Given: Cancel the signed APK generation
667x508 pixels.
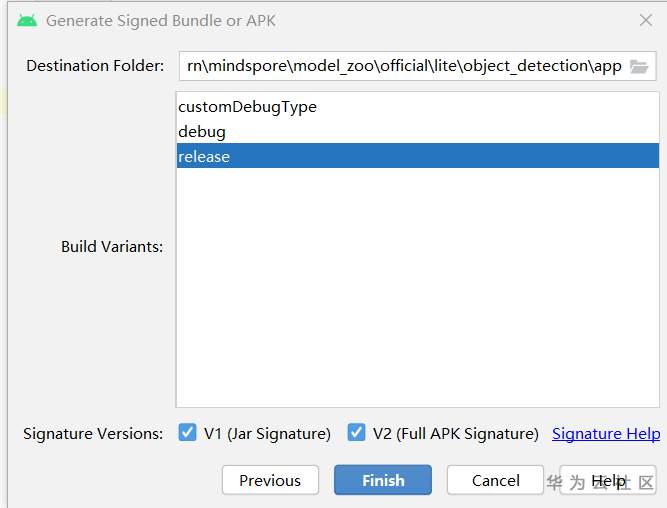Looking at the screenshot, I should coord(495,480).
